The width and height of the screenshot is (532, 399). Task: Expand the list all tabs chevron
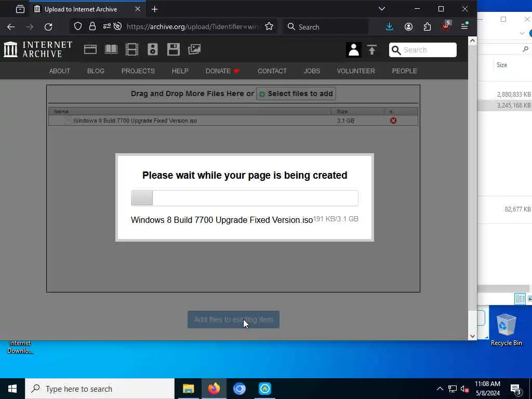pos(382,9)
